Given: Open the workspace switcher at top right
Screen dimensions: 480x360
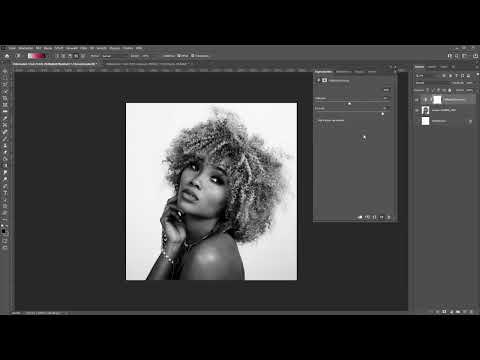Looking at the screenshot, I should pos(465,56).
